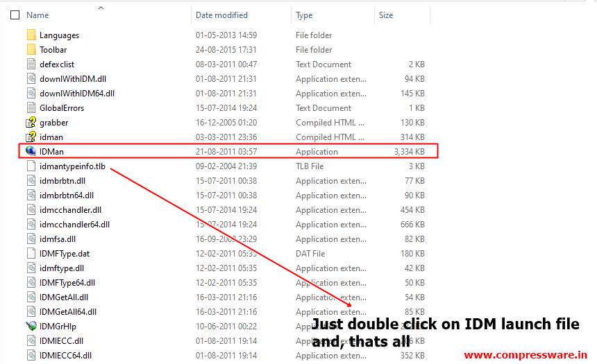Image resolution: width=597 pixels, height=364 pixels.
Task: Click the 'TLB File' type cell
Action: [310, 166]
